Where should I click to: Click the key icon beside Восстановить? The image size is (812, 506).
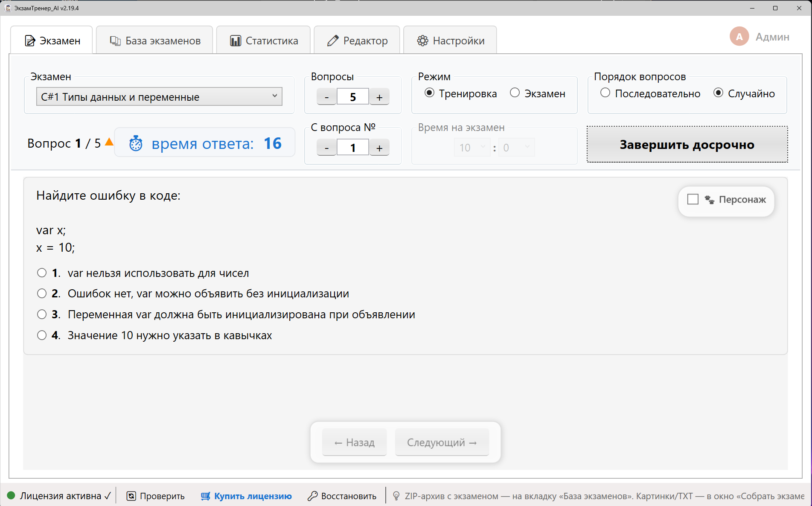(312, 496)
